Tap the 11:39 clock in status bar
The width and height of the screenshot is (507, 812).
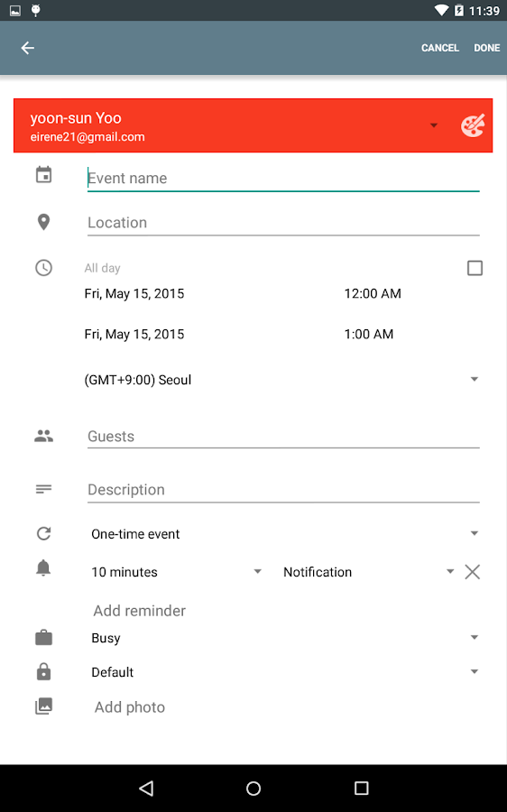pos(484,11)
